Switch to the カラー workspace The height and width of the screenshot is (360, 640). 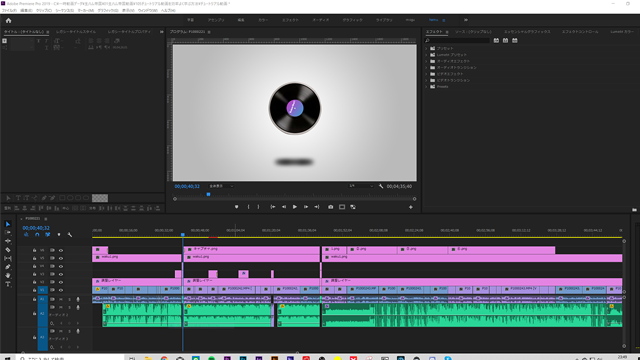263,20
